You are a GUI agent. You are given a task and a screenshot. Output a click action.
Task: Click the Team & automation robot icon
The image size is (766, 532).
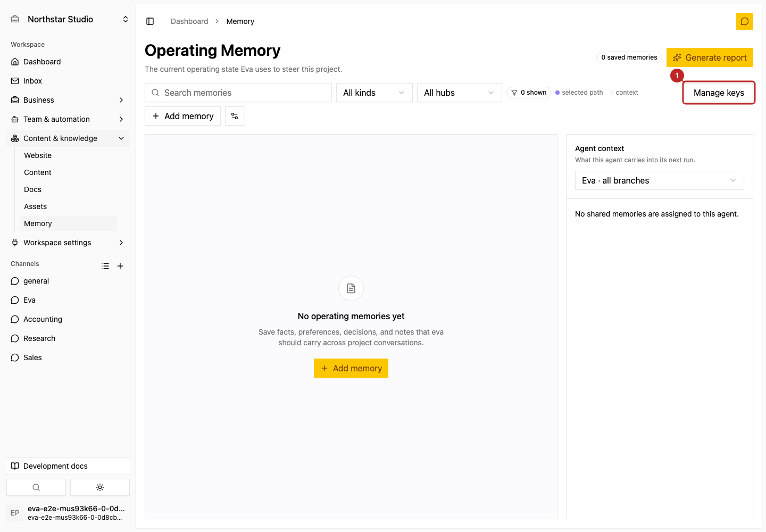[15, 119]
